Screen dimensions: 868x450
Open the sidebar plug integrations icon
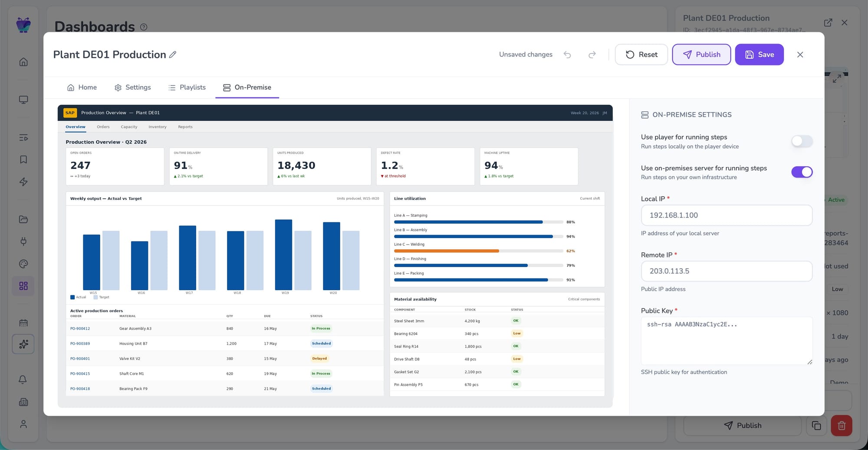click(23, 241)
